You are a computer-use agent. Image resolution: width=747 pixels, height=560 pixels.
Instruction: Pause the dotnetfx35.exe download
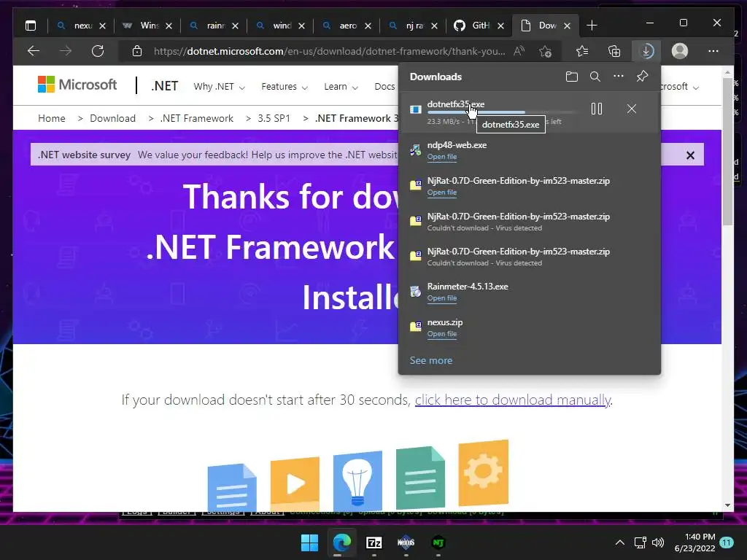597,109
